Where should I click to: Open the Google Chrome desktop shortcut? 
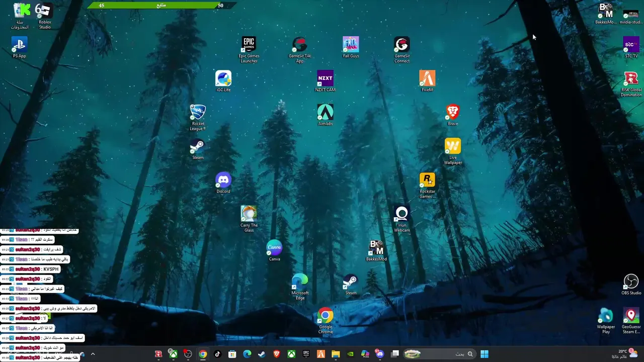click(326, 321)
